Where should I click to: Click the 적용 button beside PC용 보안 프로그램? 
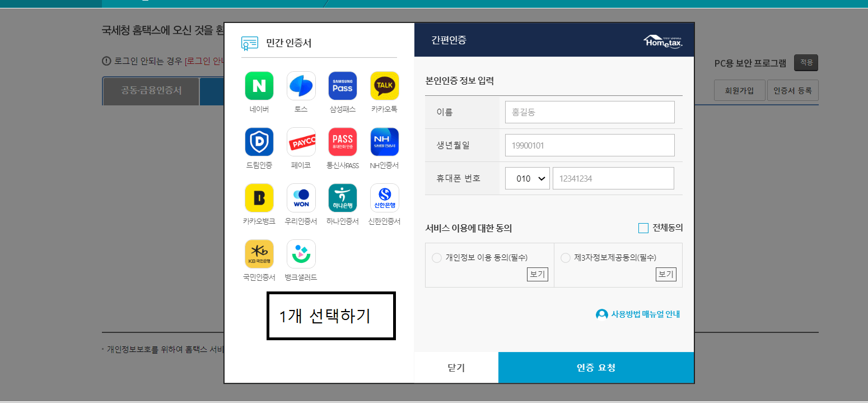pyautogui.click(x=806, y=63)
